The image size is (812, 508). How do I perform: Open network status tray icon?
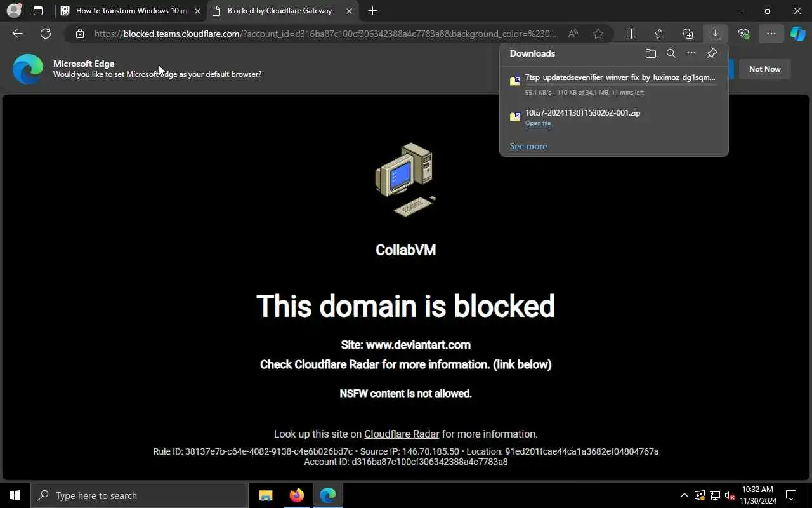(714, 495)
